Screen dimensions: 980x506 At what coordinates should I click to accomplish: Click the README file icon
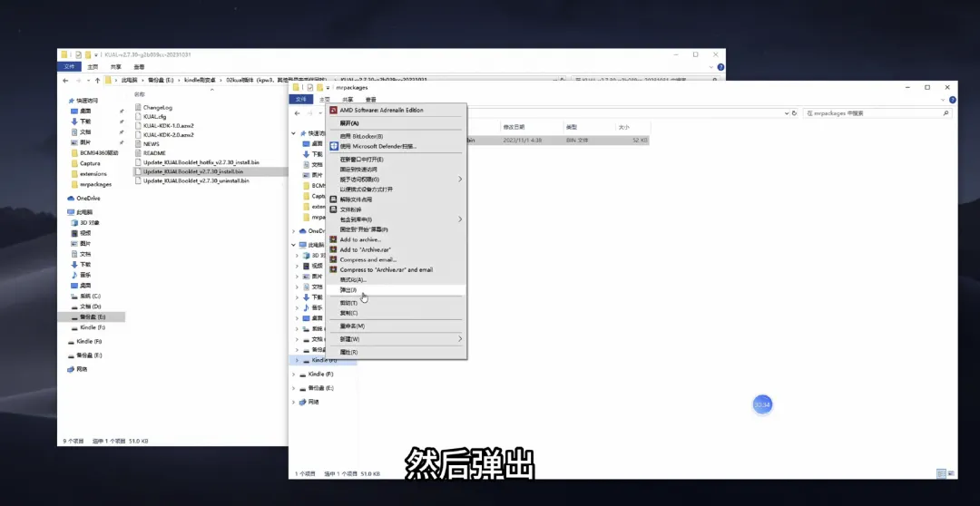[138, 152]
